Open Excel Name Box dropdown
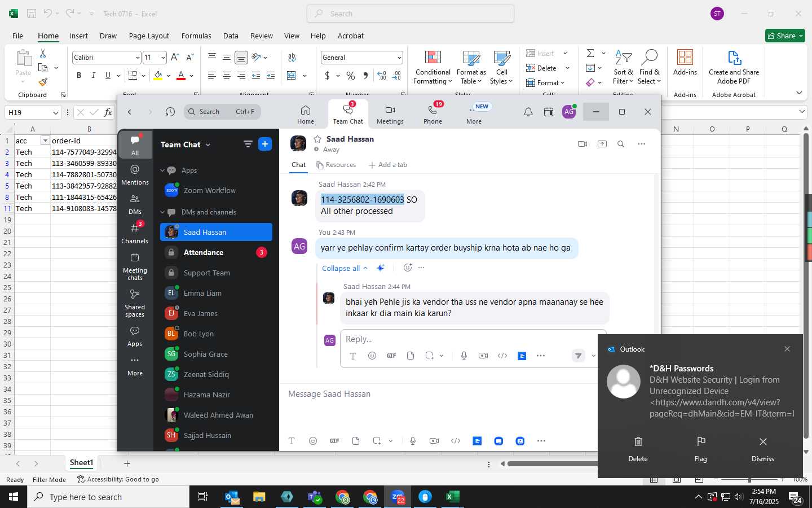 [x=56, y=112]
